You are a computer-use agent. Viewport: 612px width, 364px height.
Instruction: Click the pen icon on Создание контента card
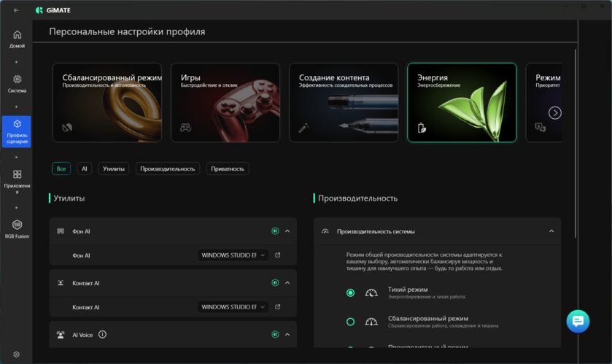(303, 127)
